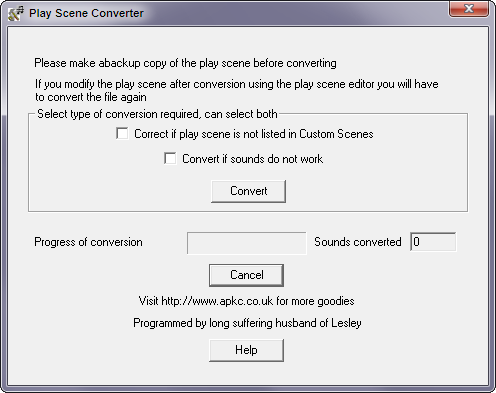Viewport: 496px width, 393px height.
Task: Enable the Custom Scenes correction checkbox
Action: tap(122, 133)
